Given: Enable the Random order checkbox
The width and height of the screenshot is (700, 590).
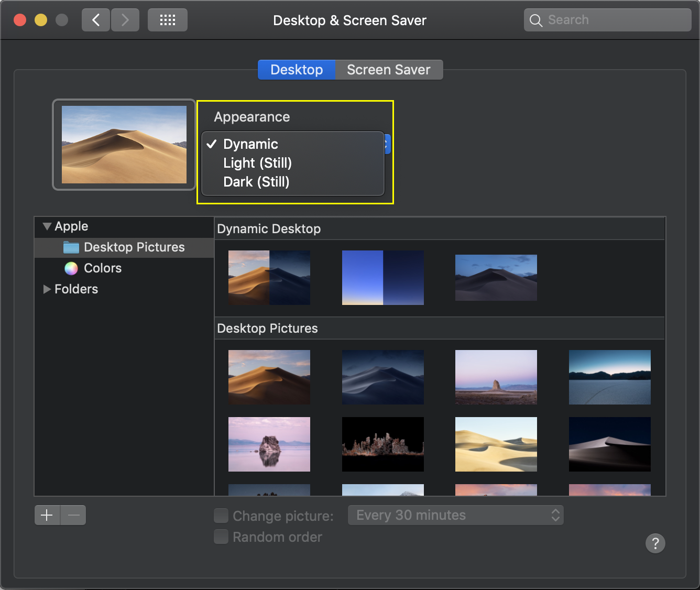Looking at the screenshot, I should coord(221,537).
